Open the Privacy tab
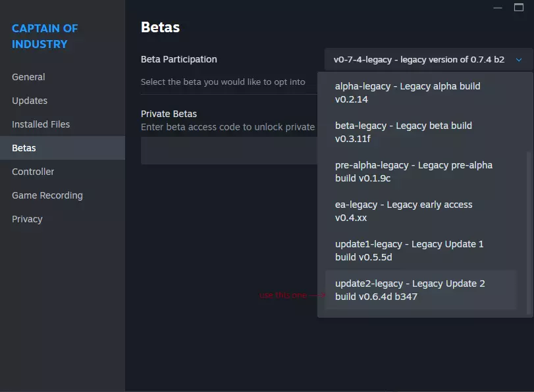 tap(27, 219)
